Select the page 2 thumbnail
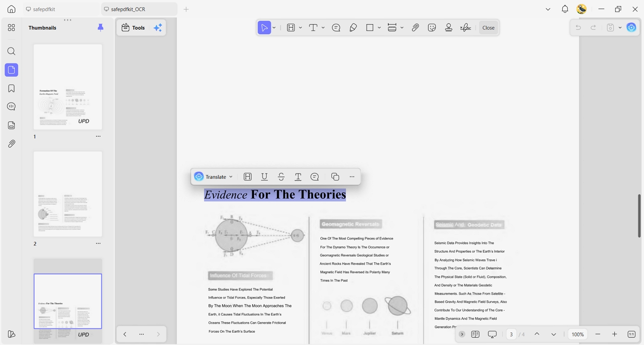 coord(68,194)
